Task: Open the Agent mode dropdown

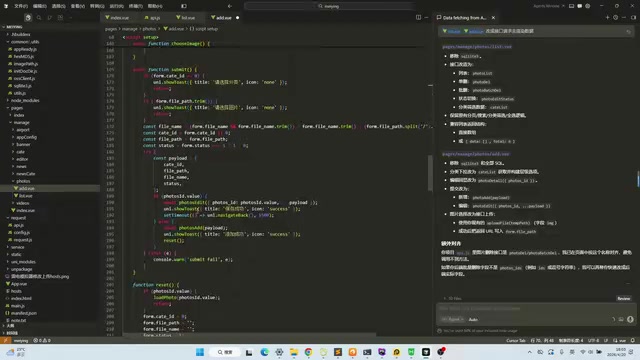Action: tap(452, 319)
